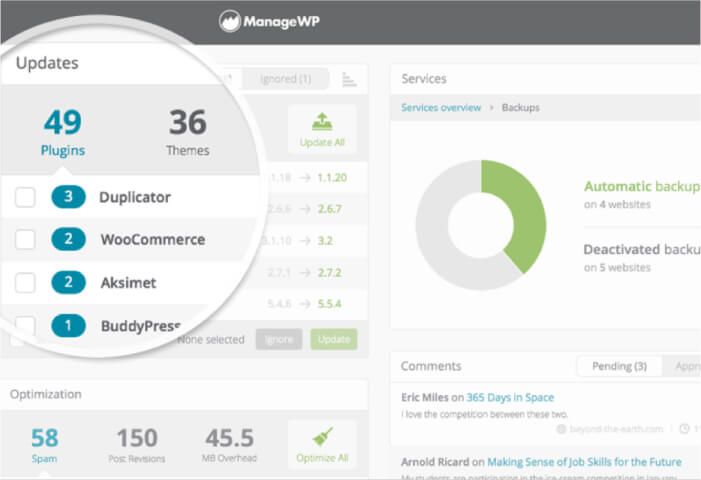Viewport: 701px width, 480px height.
Task: Click version 2.6.7 in the updates list
Action: (329, 209)
